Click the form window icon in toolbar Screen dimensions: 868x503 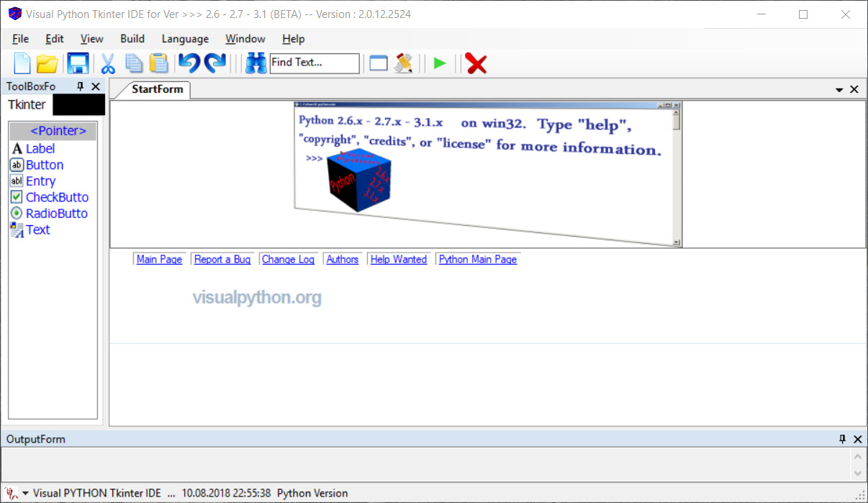(x=379, y=63)
